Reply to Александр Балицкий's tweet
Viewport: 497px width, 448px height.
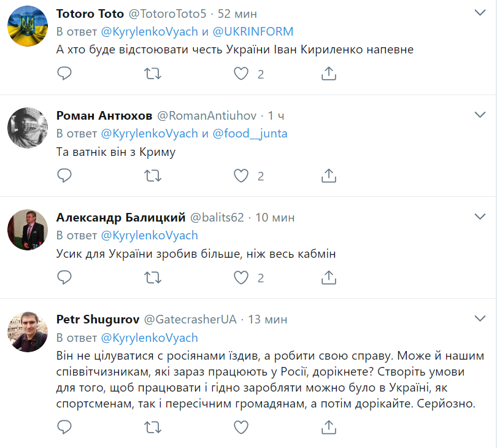click(x=64, y=278)
